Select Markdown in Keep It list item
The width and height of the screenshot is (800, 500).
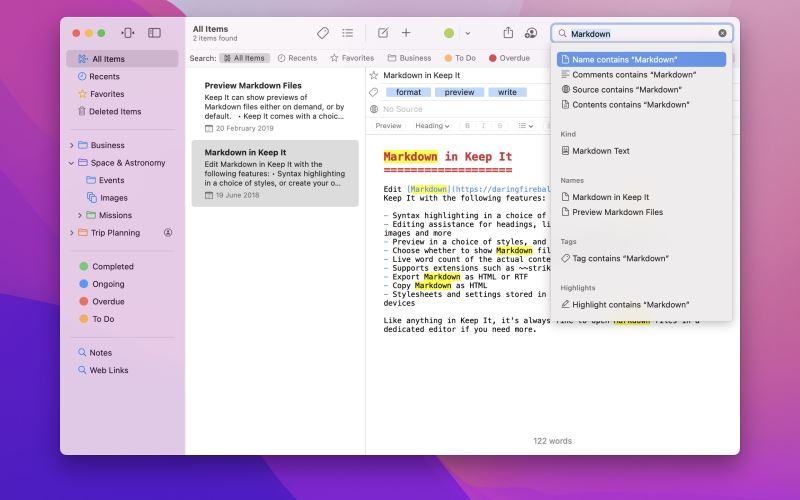point(275,173)
